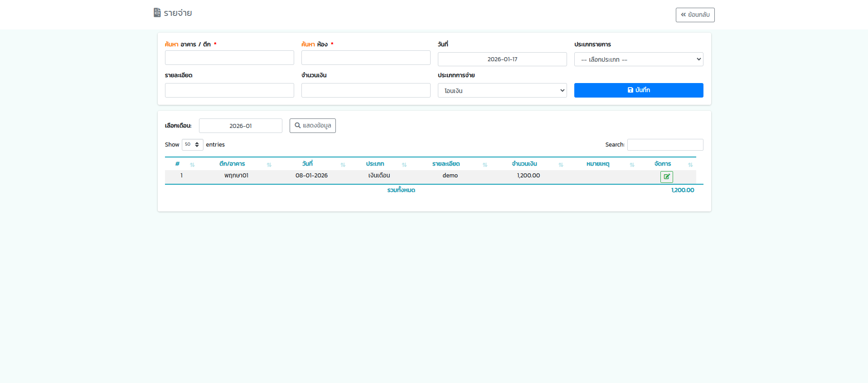The height and width of the screenshot is (383, 868).
Task: Sort by รายละเอียด column arrows
Action: (x=485, y=165)
